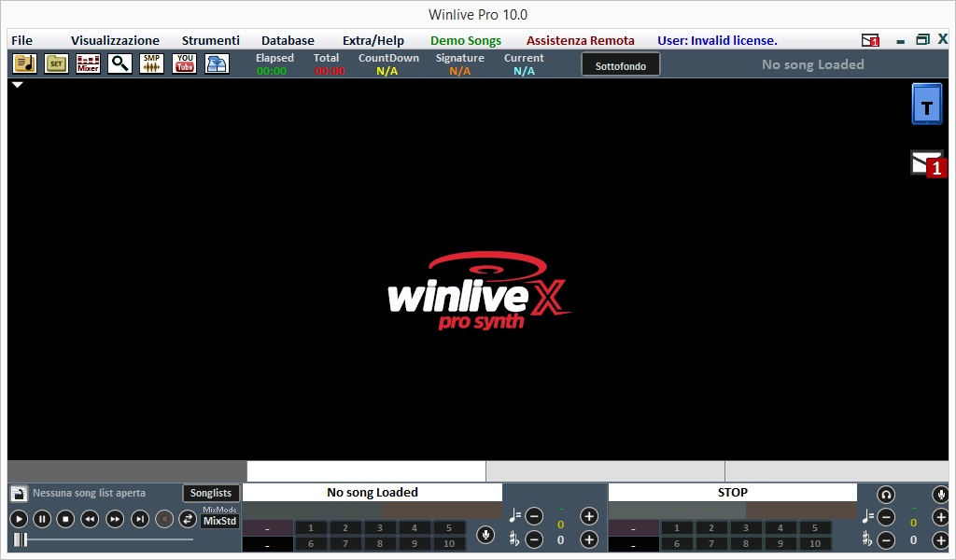
Task: Lower transpose on the left deck
Action: pos(534,539)
